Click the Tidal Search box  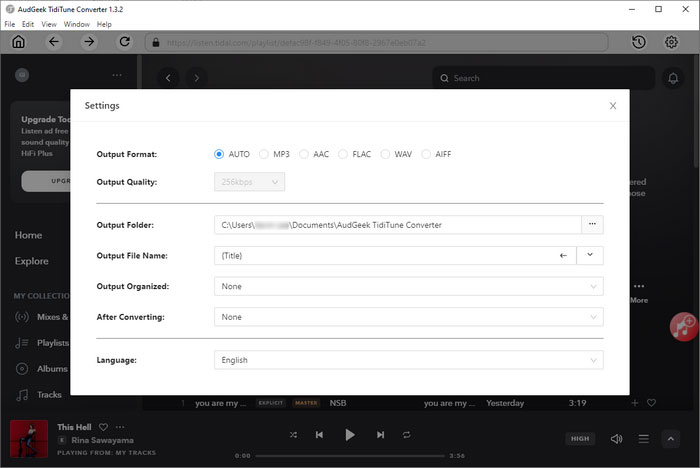point(543,78)
